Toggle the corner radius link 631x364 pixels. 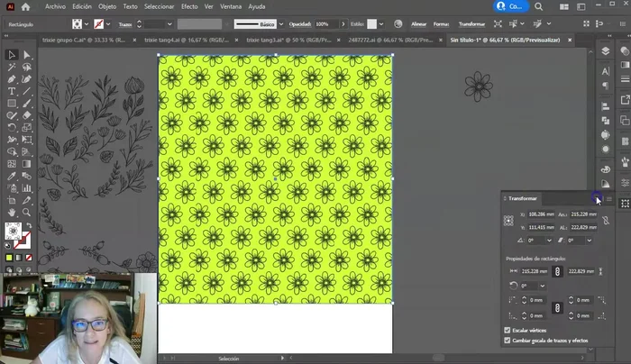coord(557,308)
